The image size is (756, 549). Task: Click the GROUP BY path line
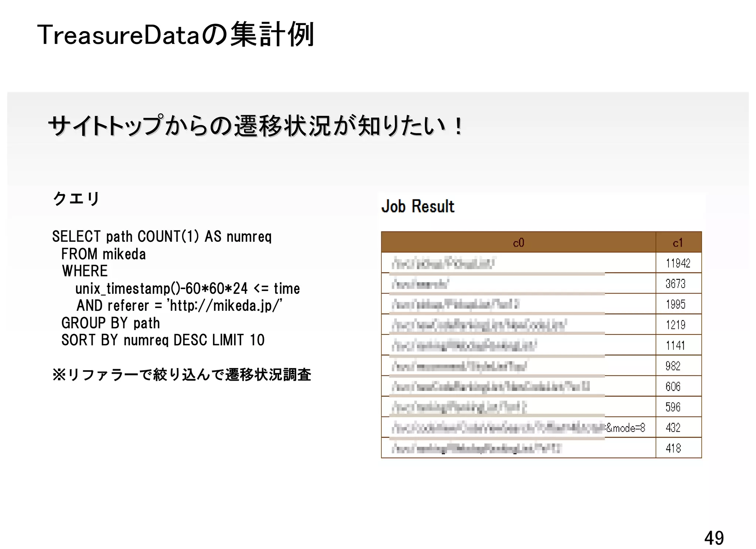click(x=111, y=323)
